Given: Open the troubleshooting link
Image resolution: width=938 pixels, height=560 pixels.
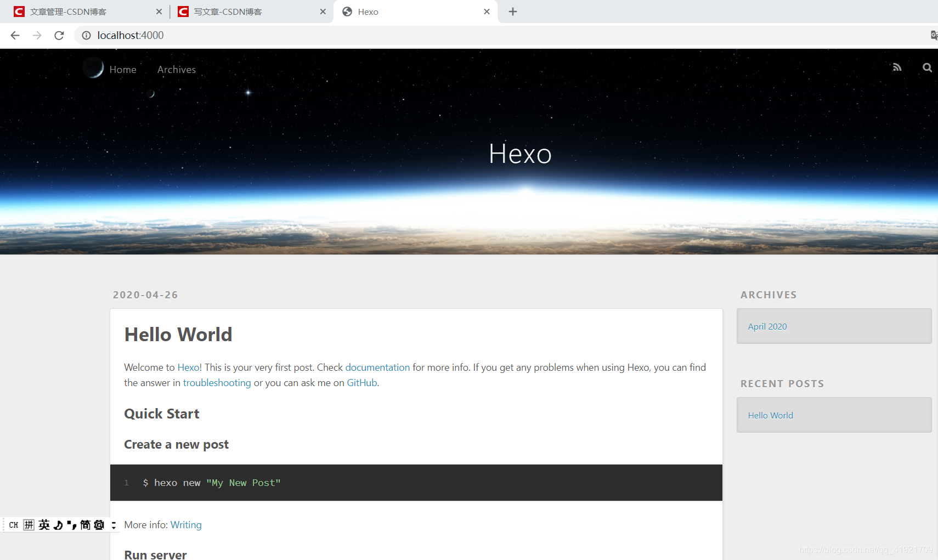Looking at the screenshot, I should click(x=217, y=383).
